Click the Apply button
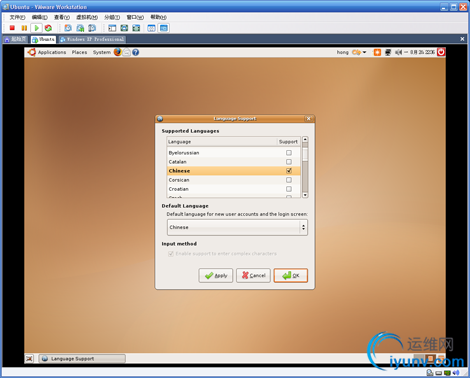The height and width of the screenshot is (378, 470). (x=216, y=276)
